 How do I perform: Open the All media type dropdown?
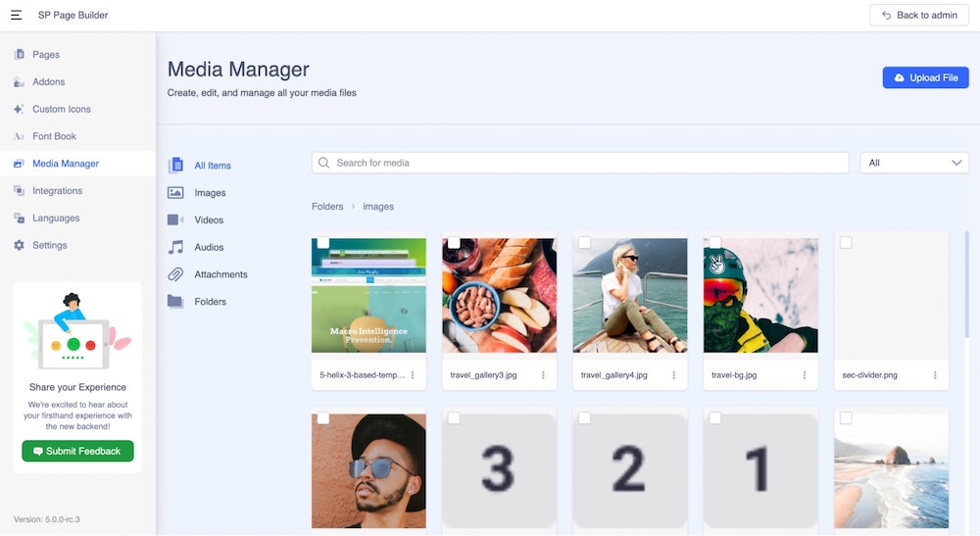pos(913,163)
